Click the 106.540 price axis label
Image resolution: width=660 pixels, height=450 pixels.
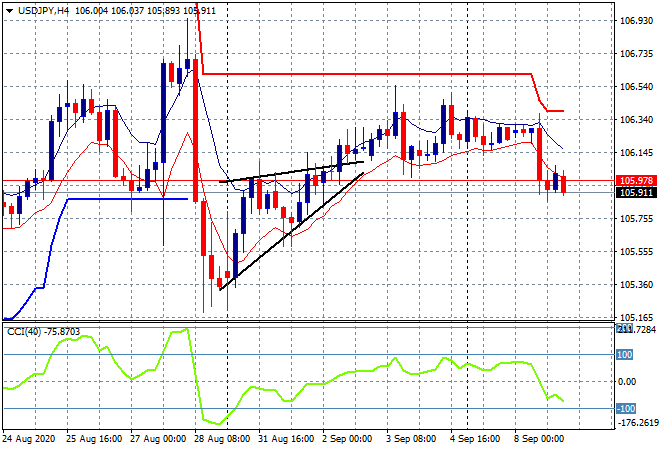pyautogui.click(x=636, y=87)
